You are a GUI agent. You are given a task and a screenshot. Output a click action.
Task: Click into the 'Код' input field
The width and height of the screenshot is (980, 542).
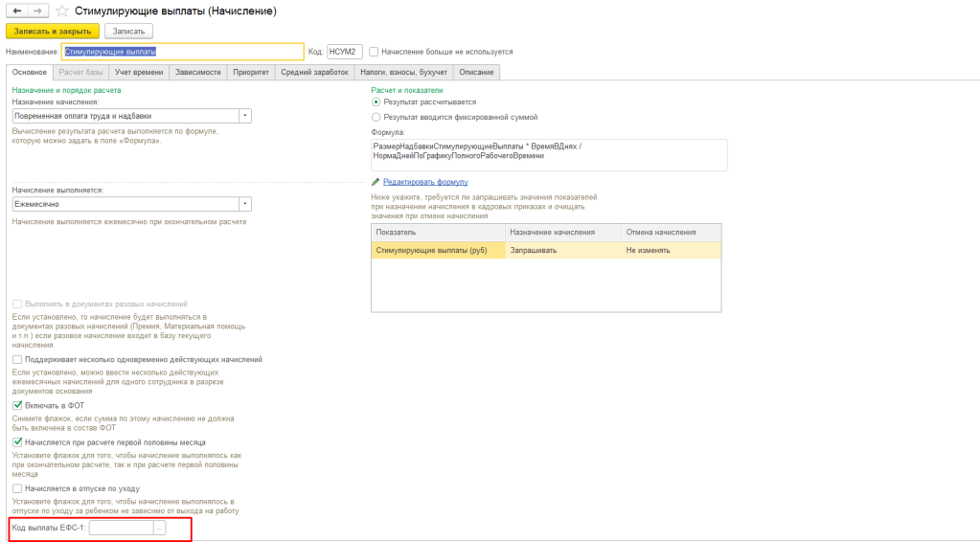[345, 52]
